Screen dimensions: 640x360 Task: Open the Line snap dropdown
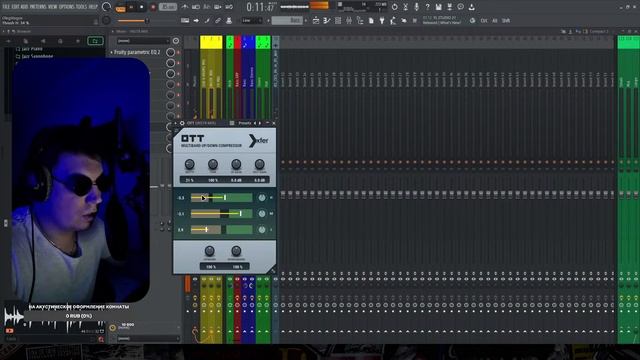click(251, 20)
